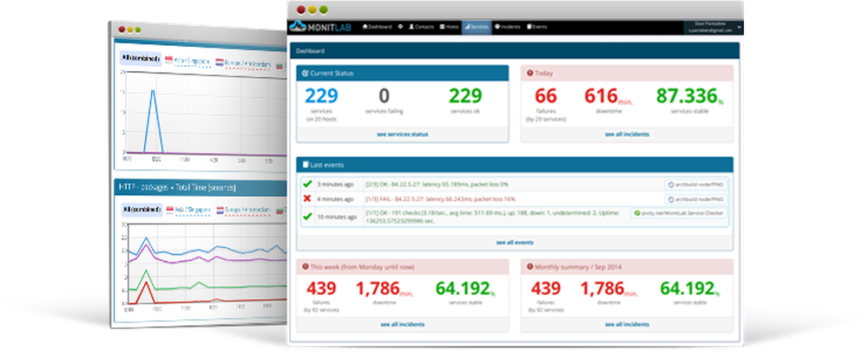
Task: Open the 'see all events' link
Action: (515, 242)
